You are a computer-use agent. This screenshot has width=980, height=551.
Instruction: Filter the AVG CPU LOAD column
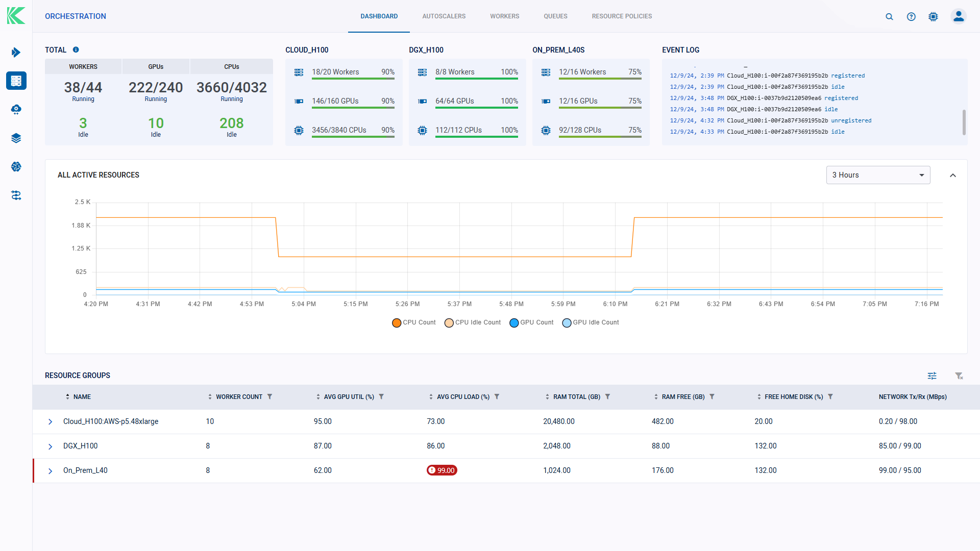(x=497, y=396)
